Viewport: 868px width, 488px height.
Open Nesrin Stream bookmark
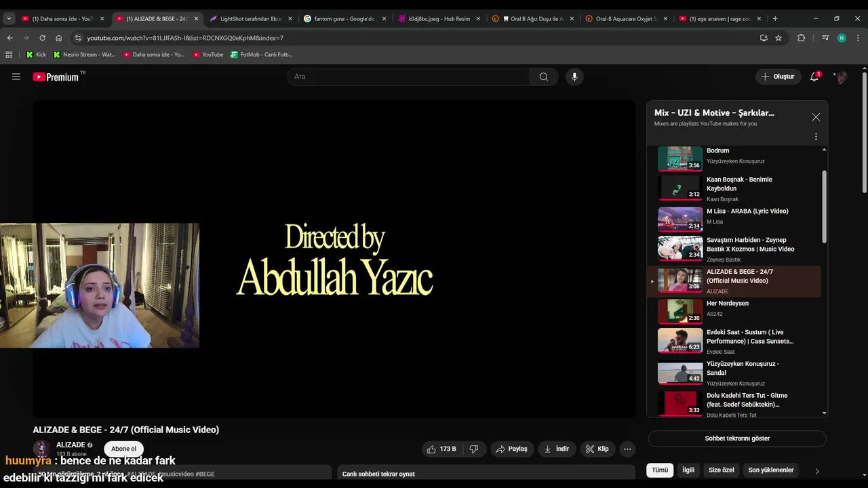[x=85, y=54]
